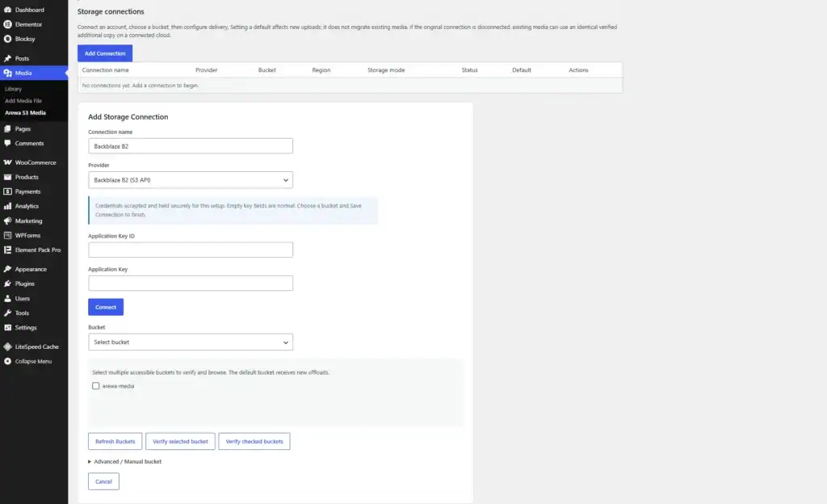
Task: Click the Element Pack Pro icon
Action: [7, 250]
